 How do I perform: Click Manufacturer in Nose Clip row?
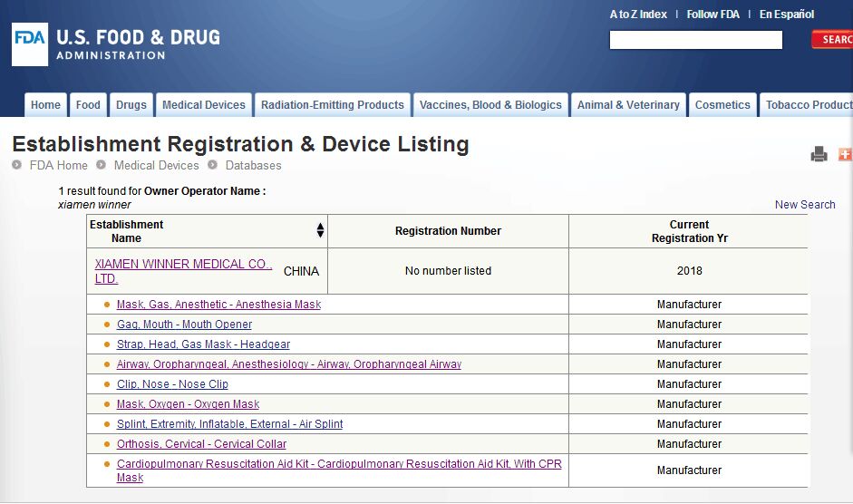tap(689, 384)
